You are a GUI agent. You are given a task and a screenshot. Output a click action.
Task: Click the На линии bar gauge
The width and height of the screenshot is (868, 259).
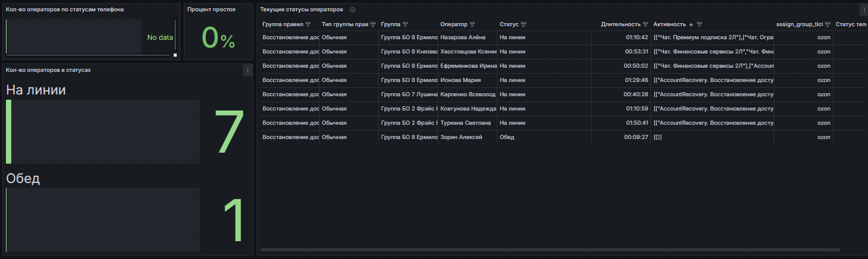[x=103, y=132]
